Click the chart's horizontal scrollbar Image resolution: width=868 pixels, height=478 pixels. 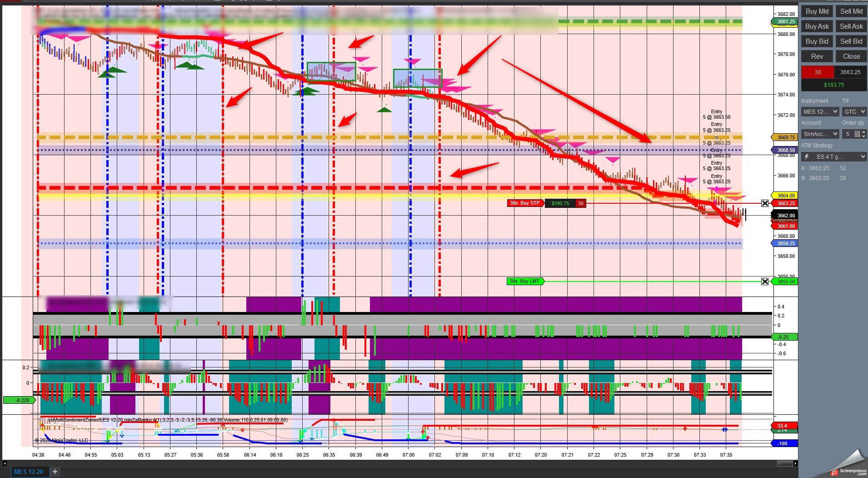784,463
